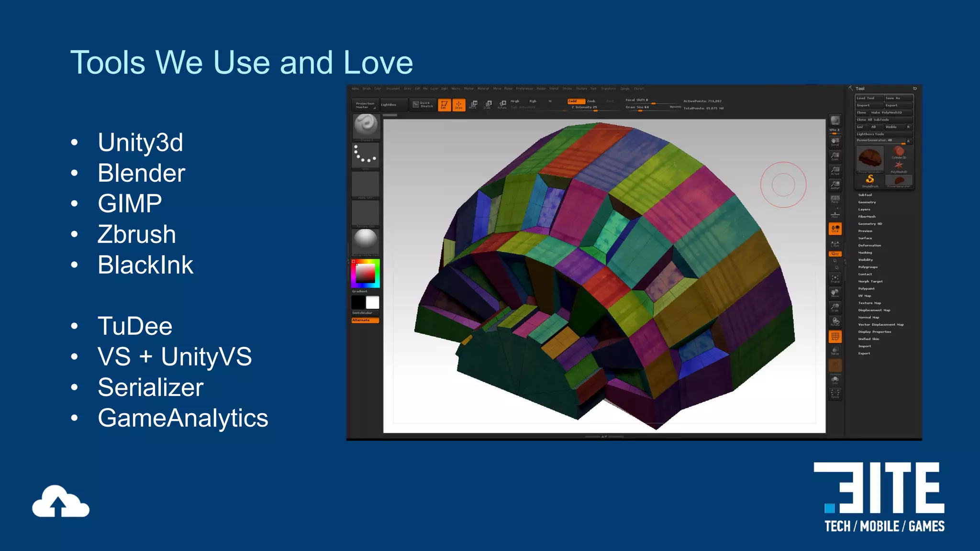Select the PolyMesh3D star tool thumbnail
The image size is (980, 551).
pos(899,166)
